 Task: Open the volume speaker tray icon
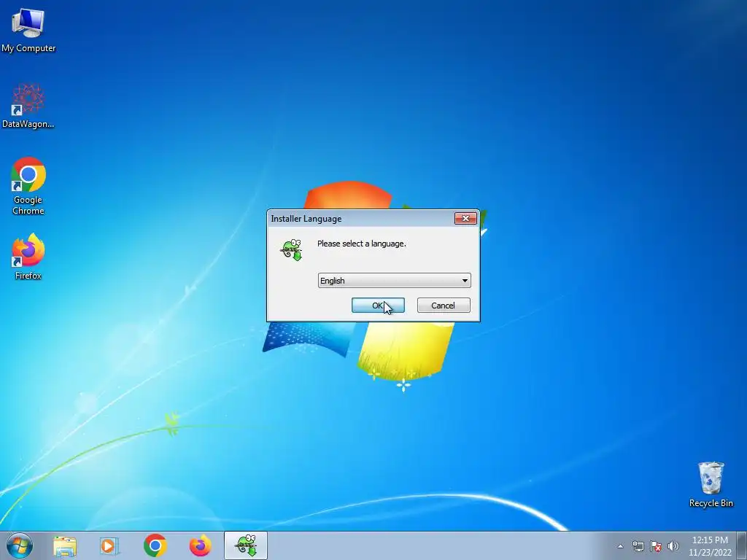click(x=673, y=546)
